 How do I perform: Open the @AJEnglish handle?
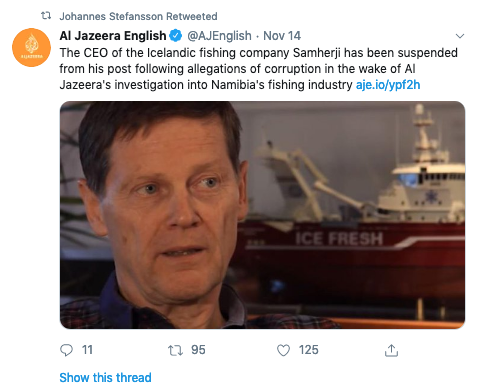pos(219,36)
